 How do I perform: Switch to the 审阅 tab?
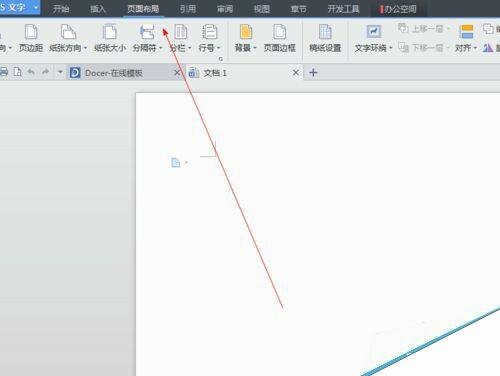[225, 9]
